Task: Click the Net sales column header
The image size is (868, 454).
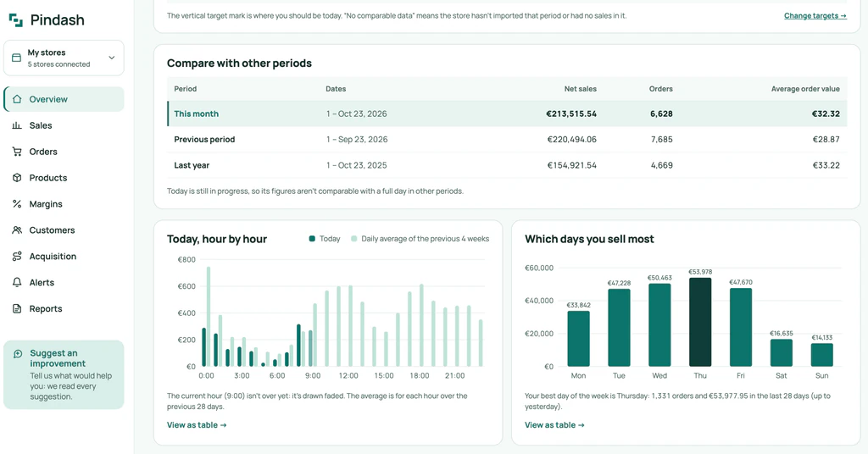Action: coord(580,88)
